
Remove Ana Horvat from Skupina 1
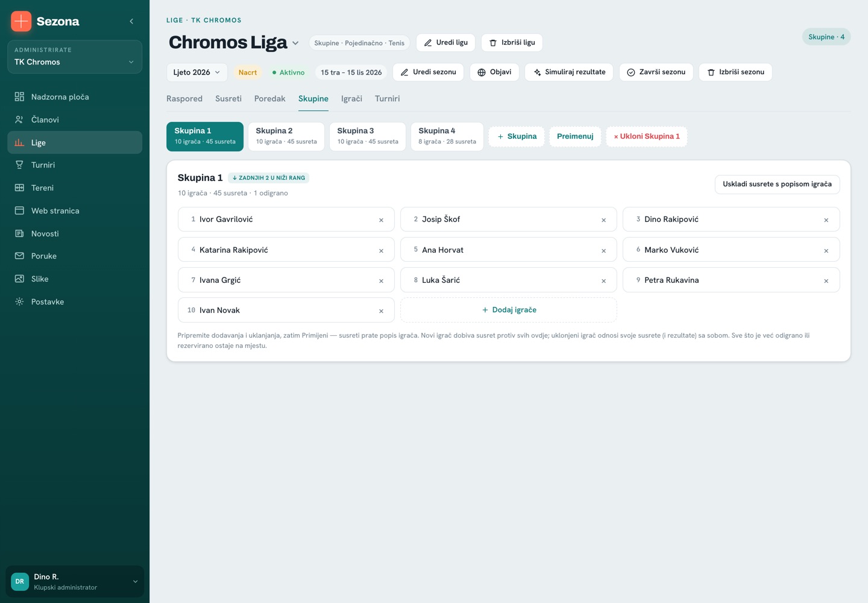coord(603,251)
